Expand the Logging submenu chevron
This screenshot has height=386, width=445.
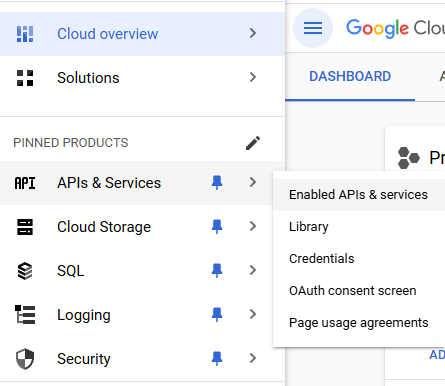(253, 314)
